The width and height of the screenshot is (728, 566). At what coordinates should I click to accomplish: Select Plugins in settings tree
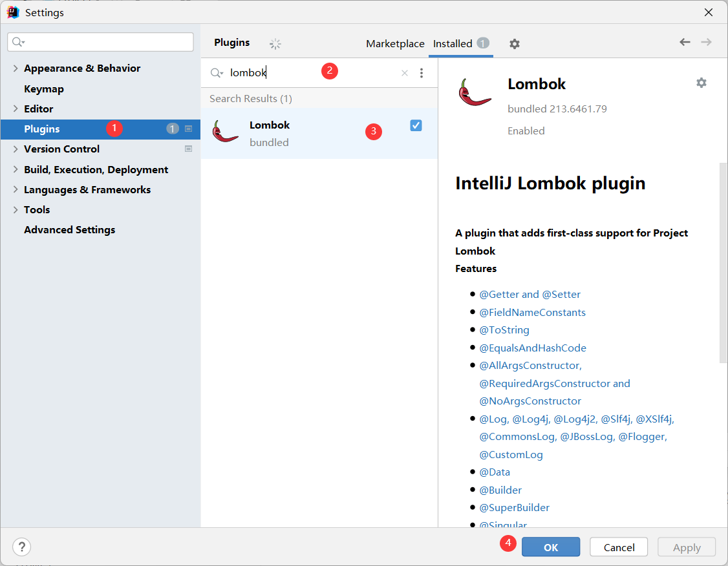point(100,129)
